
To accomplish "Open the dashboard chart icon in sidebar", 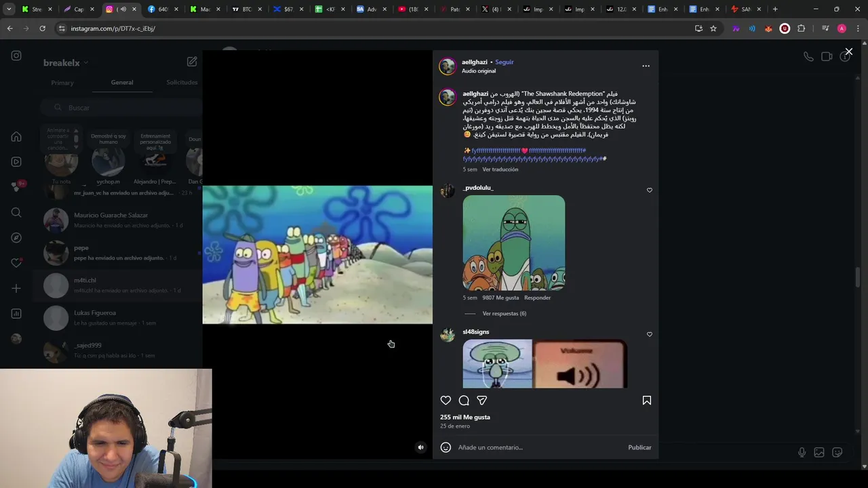I will click(16, 314).
